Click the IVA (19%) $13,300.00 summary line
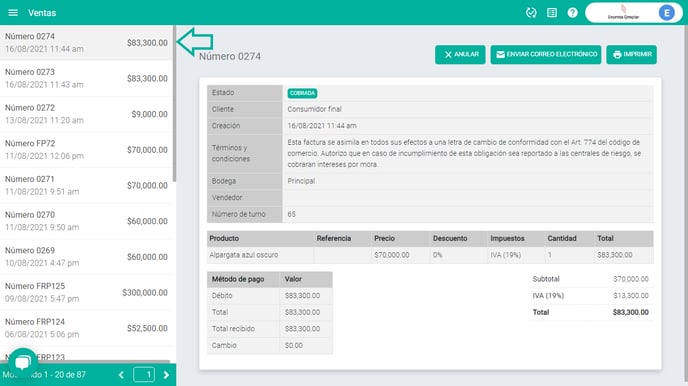 click(591, 296)
